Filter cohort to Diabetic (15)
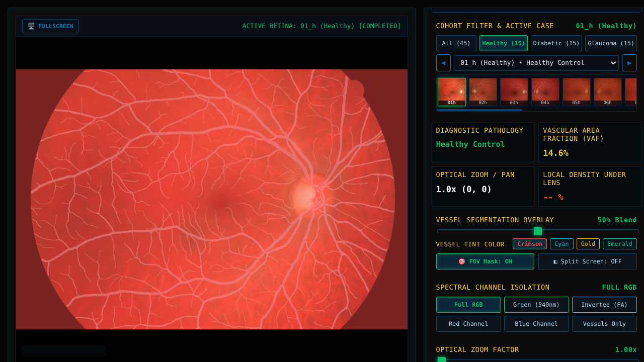Screen dimensions: 644x362 point(556,43)
